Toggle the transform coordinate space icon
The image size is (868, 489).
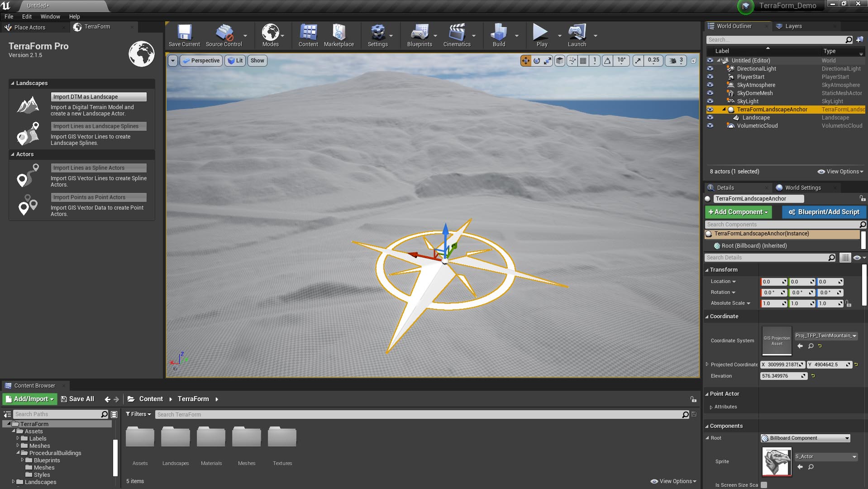pyautogui.click(x=560, y=61)
